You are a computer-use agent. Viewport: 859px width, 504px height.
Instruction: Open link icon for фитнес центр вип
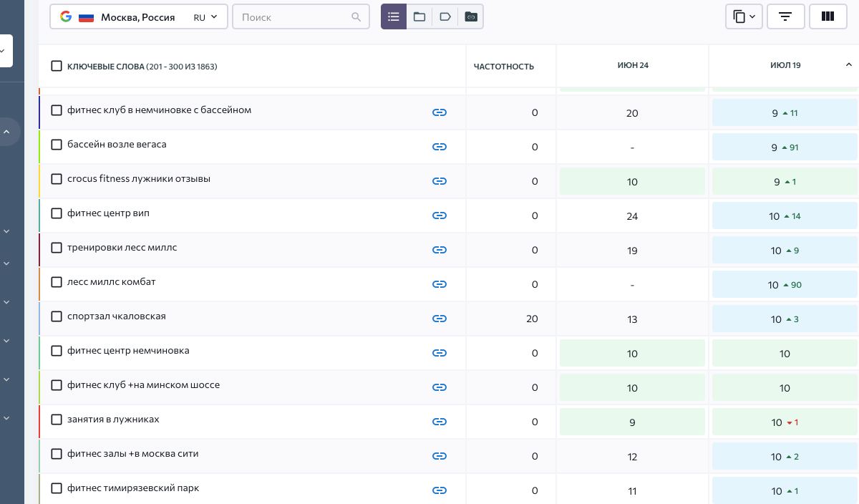[440, 215]
